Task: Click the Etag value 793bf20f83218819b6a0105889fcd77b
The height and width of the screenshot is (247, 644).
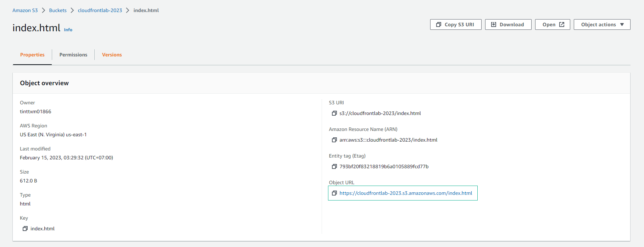Action: (384, 166)
